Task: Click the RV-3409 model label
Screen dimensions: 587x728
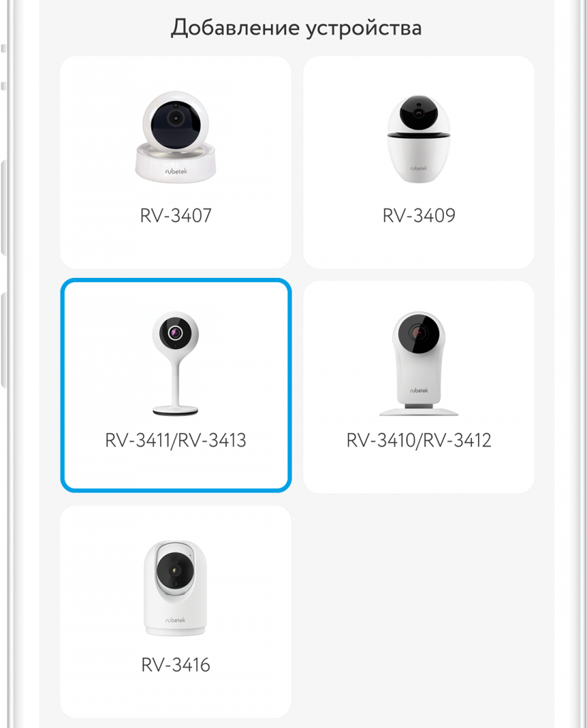Action: pyautogui.click(x=419, y=215)
